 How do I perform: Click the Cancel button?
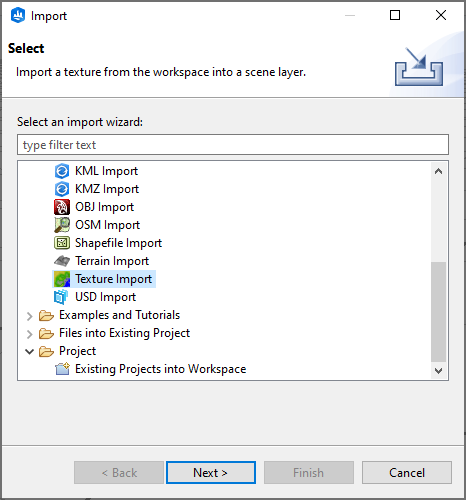pyautogui.click(x=407, y=473)
